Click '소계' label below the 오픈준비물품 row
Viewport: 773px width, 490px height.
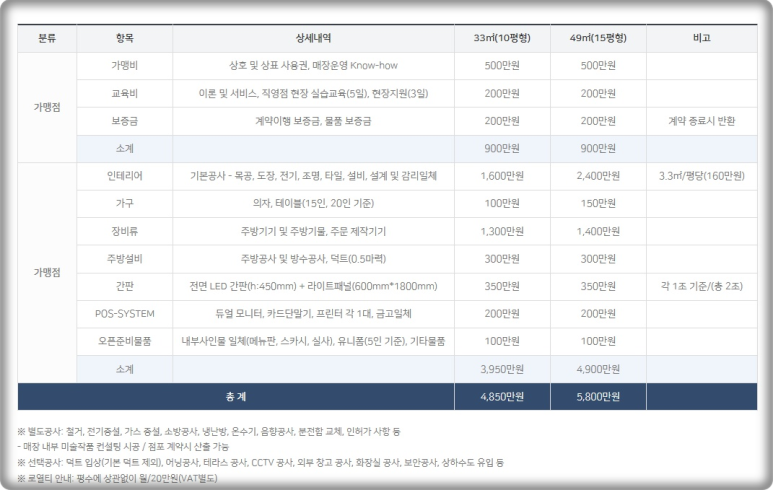coord(125,369)
